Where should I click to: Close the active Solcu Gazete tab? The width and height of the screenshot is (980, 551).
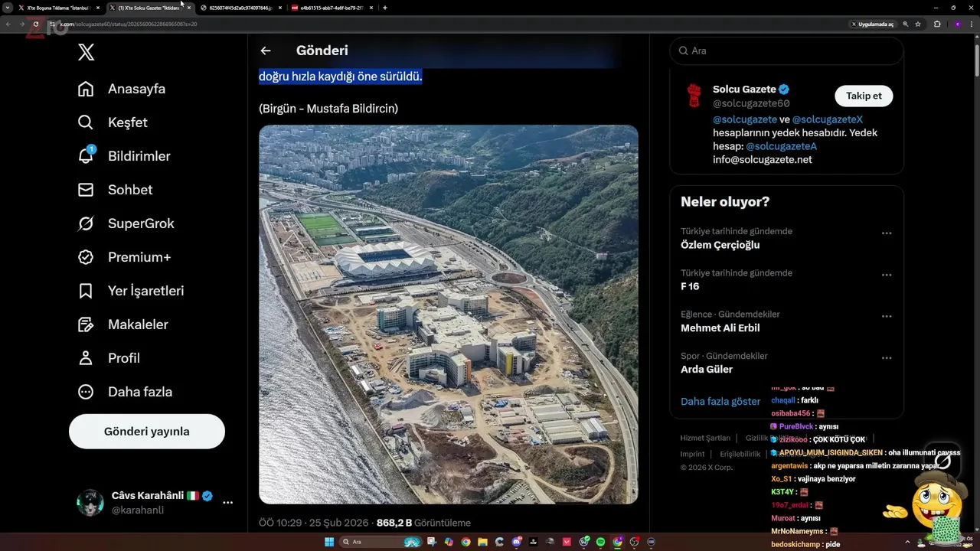189,8
